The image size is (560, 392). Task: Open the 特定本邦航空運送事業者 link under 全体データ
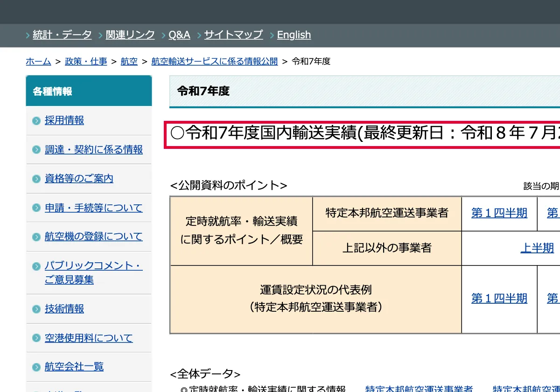[419, 389]
